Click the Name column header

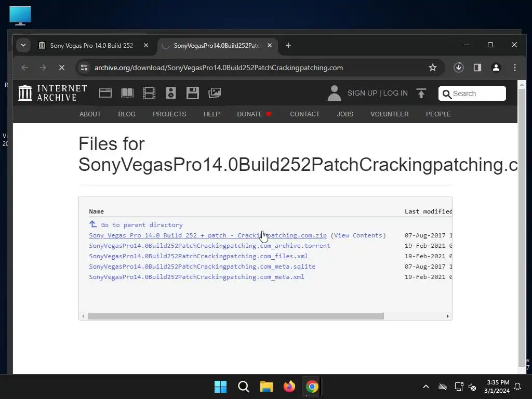point(96,211)
